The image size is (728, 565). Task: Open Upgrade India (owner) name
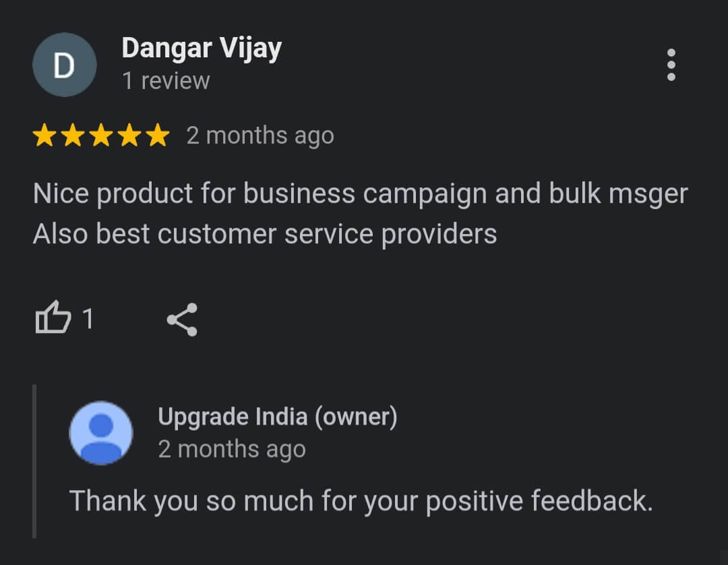click(x=278, y=417)
